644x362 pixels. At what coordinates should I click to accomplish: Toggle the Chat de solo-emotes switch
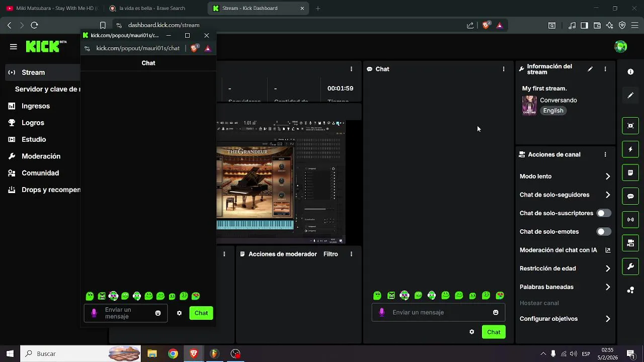[604, 232]
